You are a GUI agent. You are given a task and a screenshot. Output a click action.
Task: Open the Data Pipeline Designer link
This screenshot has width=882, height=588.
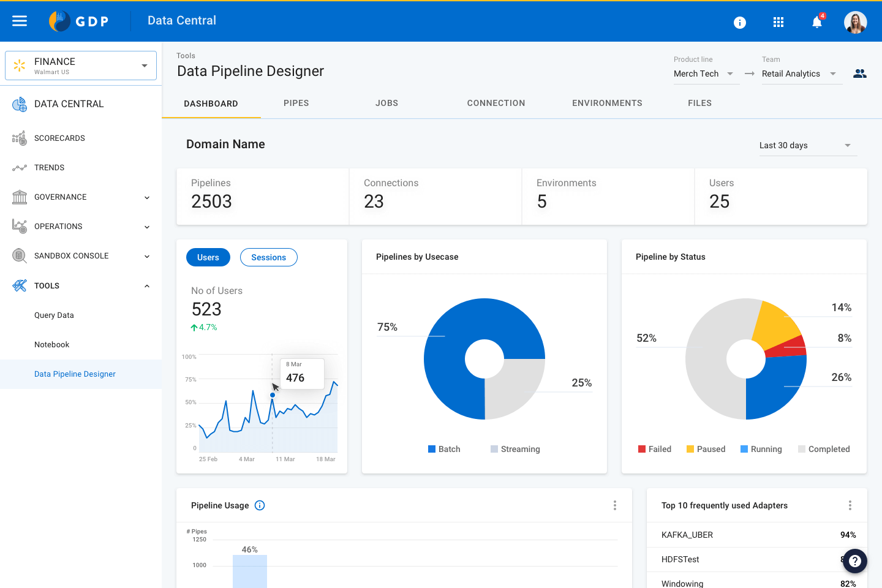pos(75,374)
